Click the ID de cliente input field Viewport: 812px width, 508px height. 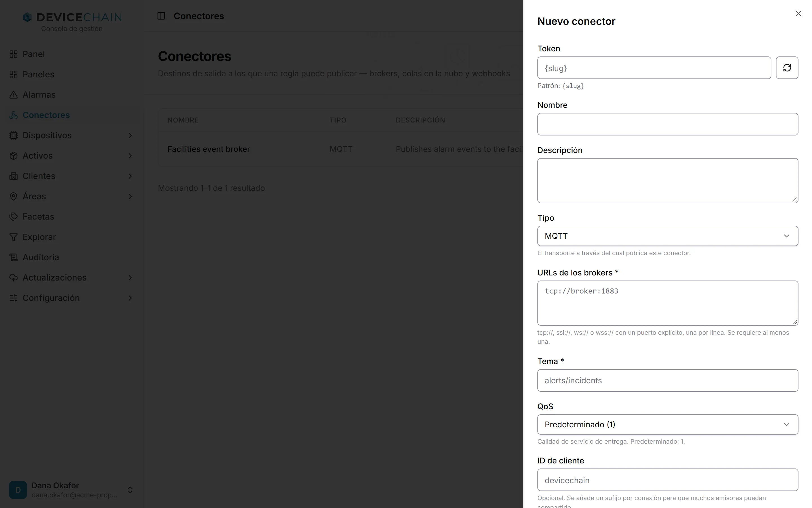tap(667, 480)
